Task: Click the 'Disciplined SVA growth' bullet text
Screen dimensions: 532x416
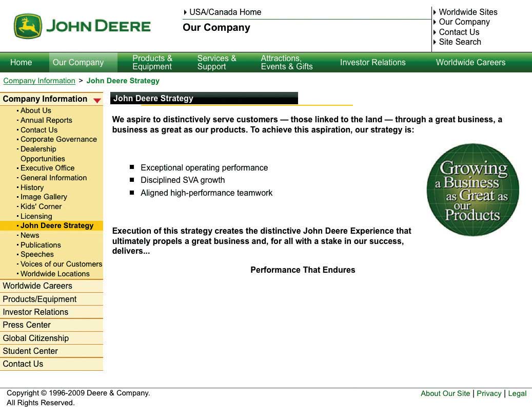Action: tap(183, 180)
